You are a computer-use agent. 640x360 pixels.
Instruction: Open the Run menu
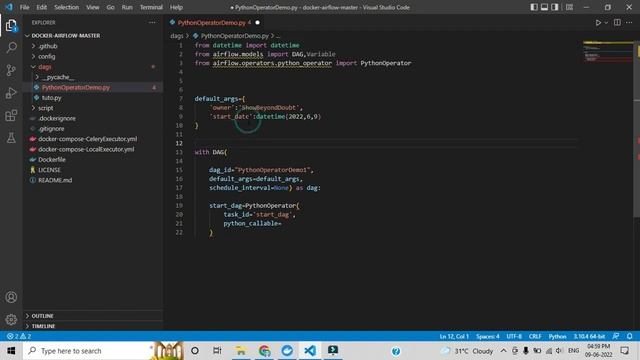[127, 7]
